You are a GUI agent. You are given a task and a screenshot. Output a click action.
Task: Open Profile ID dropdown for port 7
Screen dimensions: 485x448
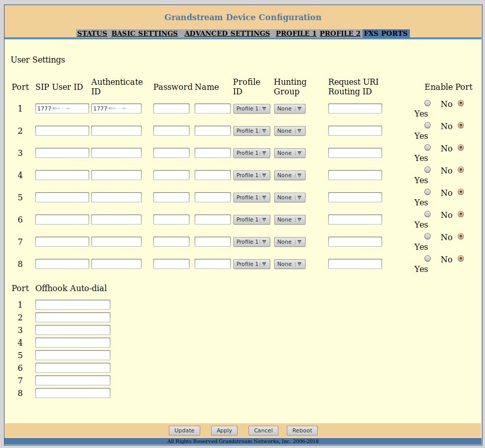point(252,242)
